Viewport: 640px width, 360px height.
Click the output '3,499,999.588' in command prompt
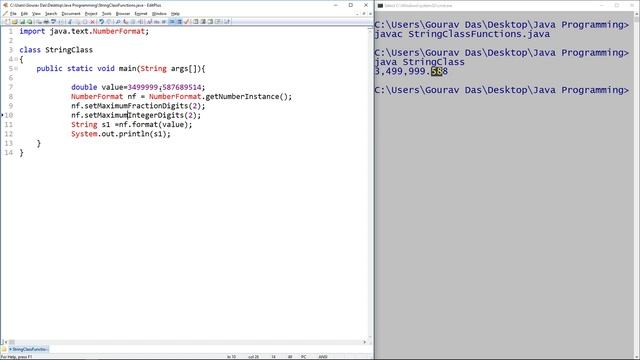tap(411, 71)
